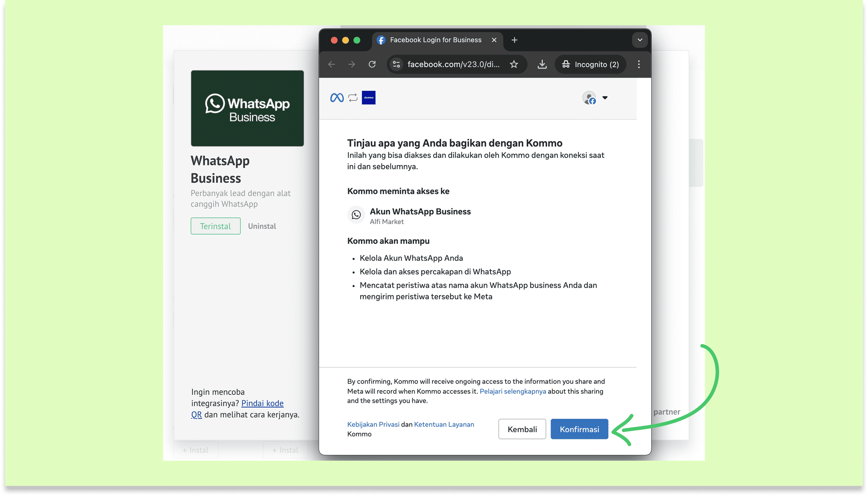The height and width of the screenshot is (496, 868).
Task: Click the WhatsApp Business logo thumbnail
Action: (247, 108)
